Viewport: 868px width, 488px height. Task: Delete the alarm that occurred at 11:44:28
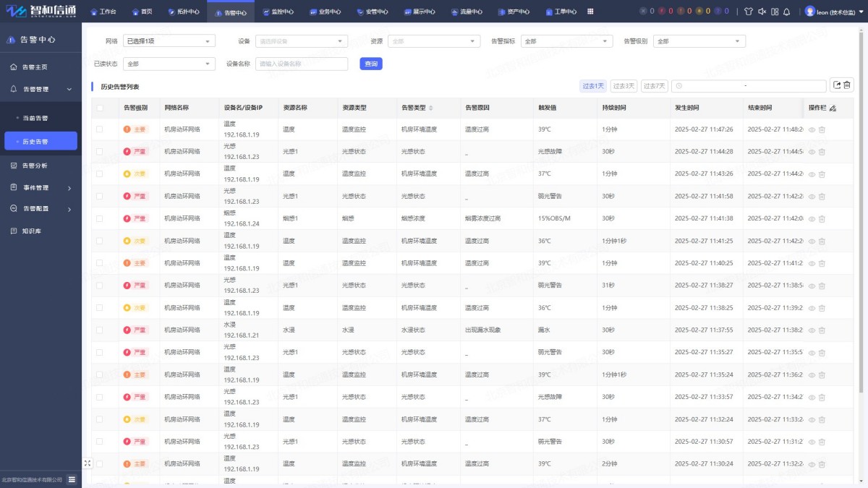click(x=822, y=153)
